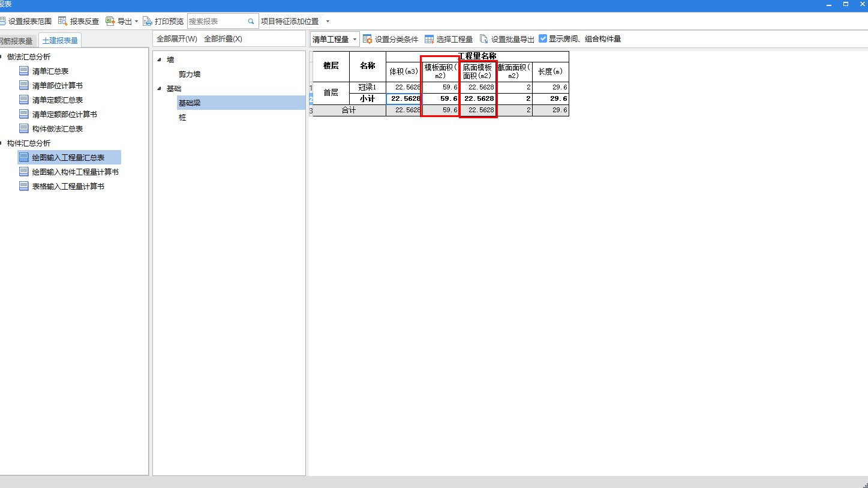Screen dimensions: 868x488
Task: Select 构件做法汇总表 report
Action: tap(58, 128)
